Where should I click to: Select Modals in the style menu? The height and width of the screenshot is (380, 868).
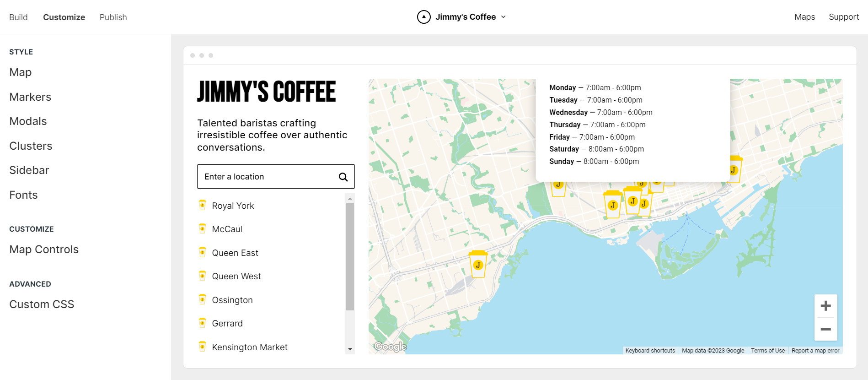click(x=28, y=121)
